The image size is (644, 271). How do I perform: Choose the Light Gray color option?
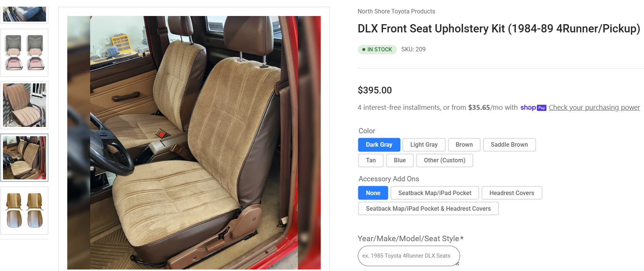coord(424,145)
